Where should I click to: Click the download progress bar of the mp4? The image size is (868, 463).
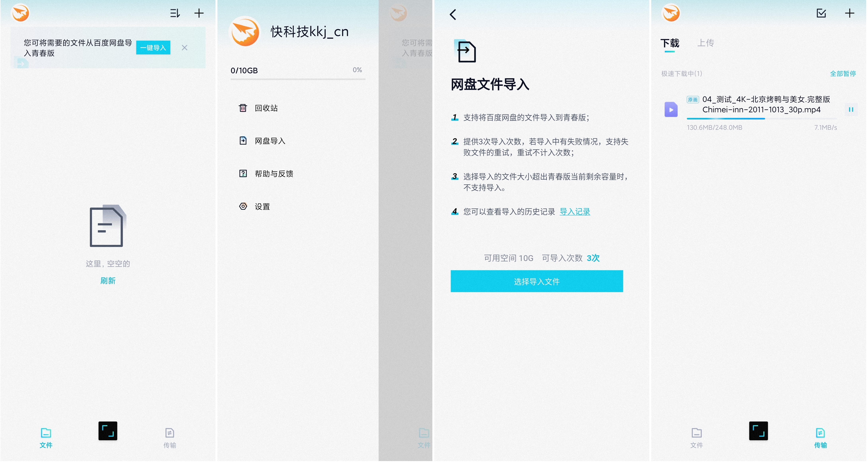(x=762, y=119)
